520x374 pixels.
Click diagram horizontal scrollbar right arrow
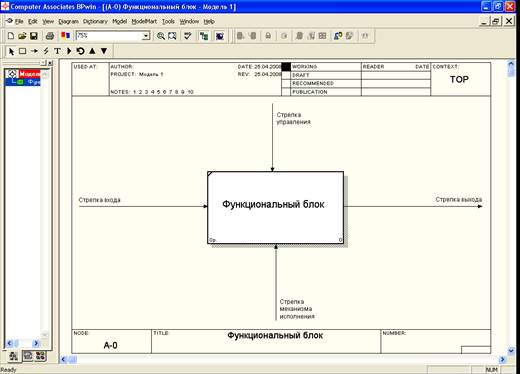coord(502,359)
